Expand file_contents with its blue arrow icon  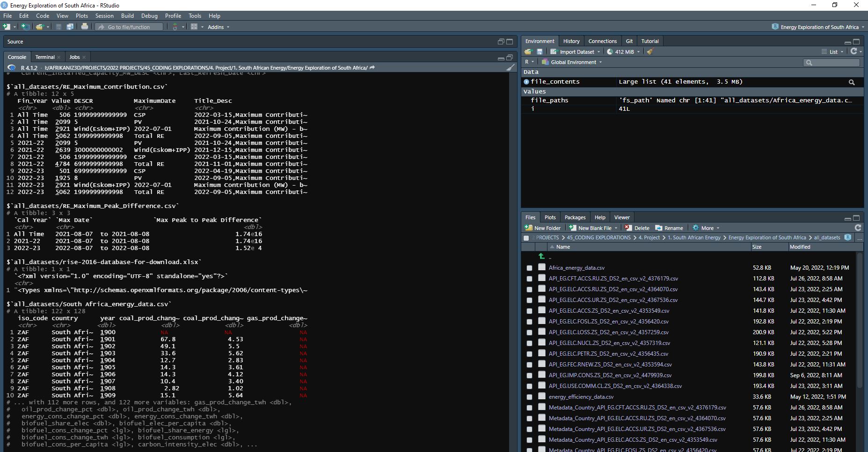pyautogui.click(x=526, y=82)
